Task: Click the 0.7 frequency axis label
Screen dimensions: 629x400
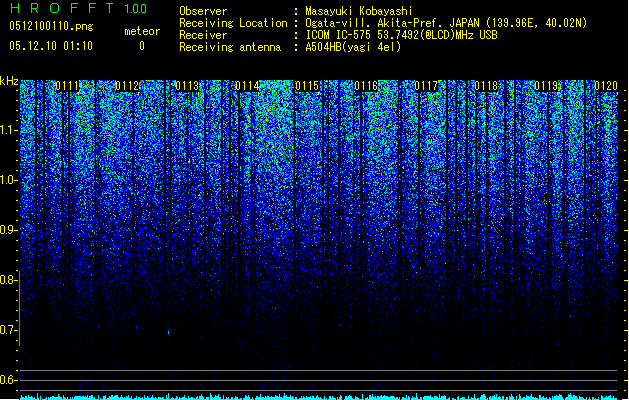Action: (x=8, y=330)
